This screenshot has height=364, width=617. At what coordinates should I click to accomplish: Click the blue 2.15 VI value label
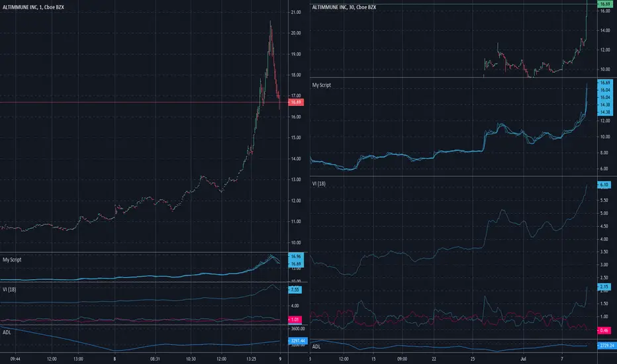pos(604,287)
